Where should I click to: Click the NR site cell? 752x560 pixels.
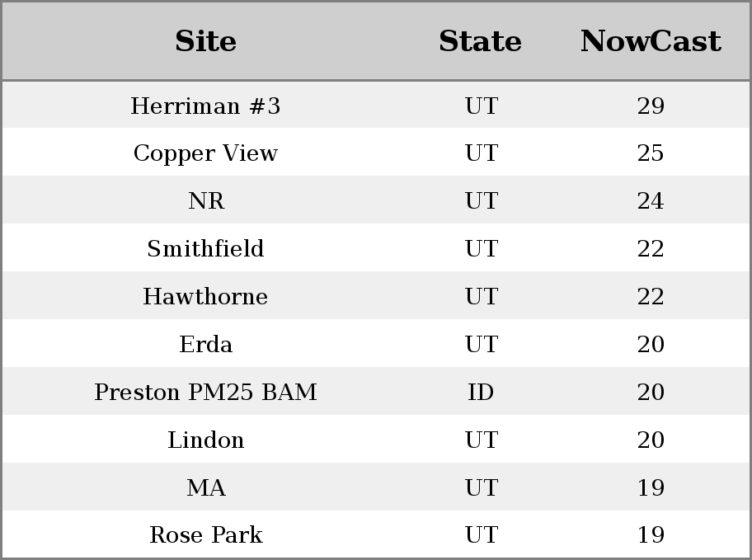205,201
